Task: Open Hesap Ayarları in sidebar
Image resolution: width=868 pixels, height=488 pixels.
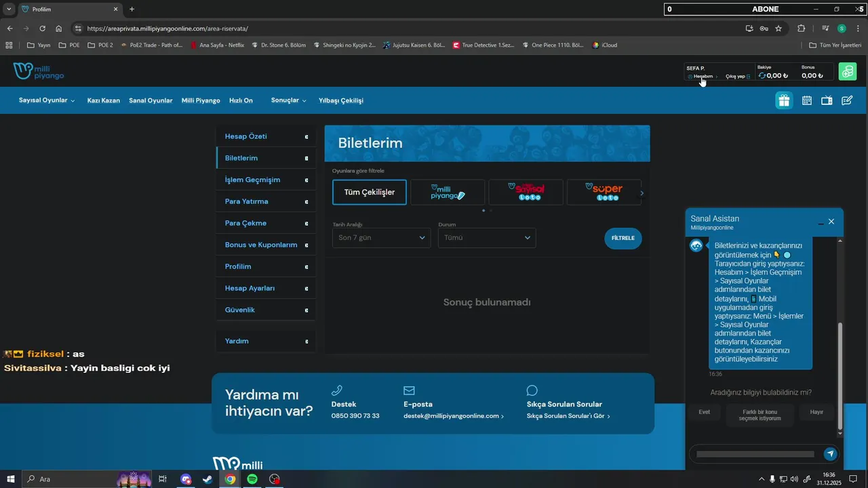Action: click(266, 288)
